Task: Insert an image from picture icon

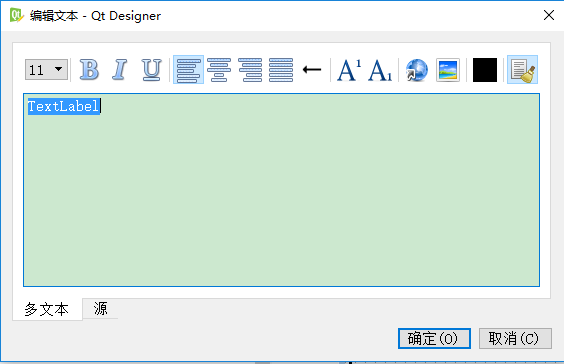Action: click(x=448, y=69)
